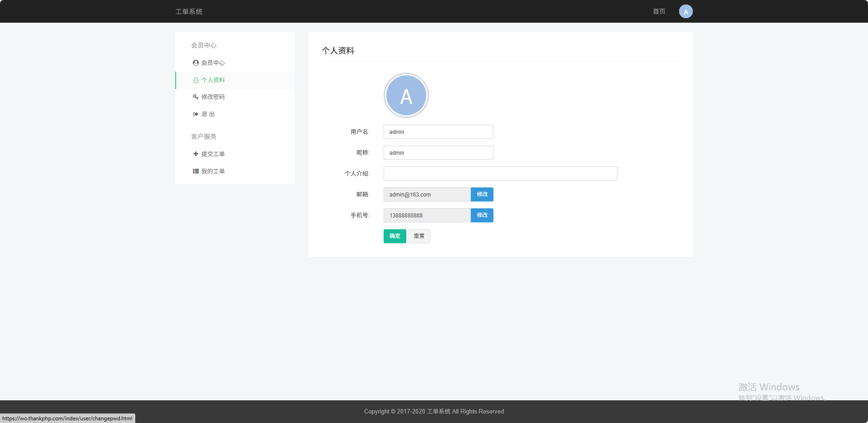
Task: Click the empty 个人介绍 input box
Action: (x=500, y=174)
